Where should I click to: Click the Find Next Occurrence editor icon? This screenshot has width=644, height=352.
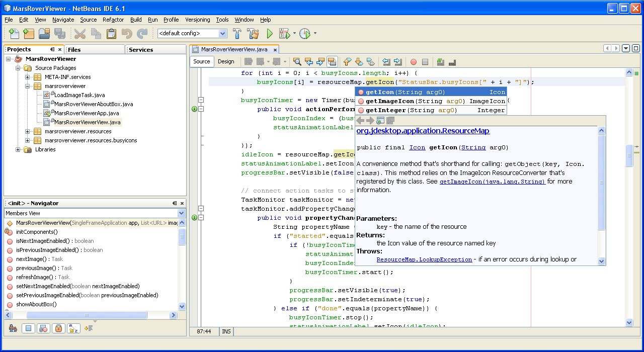point(320,62)
